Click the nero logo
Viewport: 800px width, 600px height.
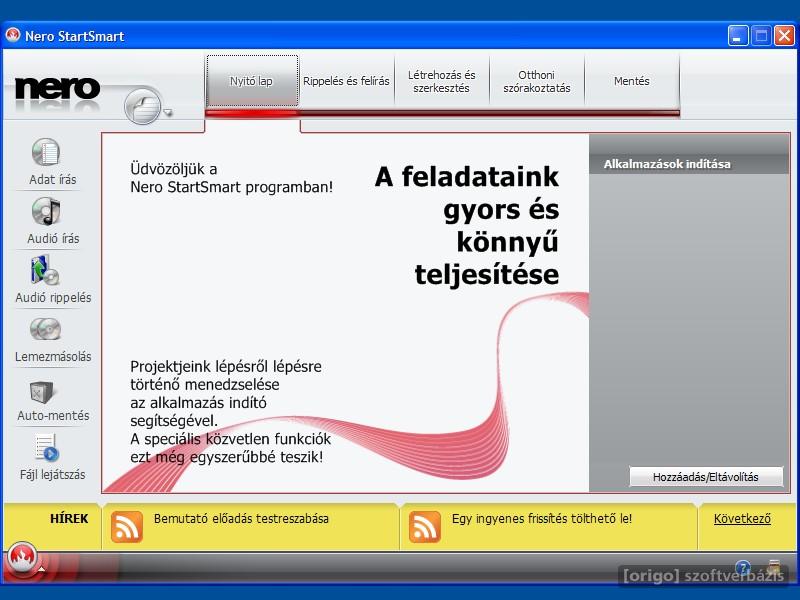tap(58, 89)
